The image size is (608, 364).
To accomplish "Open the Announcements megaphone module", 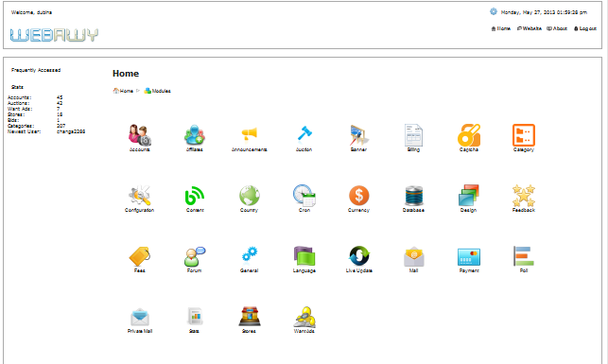I will 250,138.
